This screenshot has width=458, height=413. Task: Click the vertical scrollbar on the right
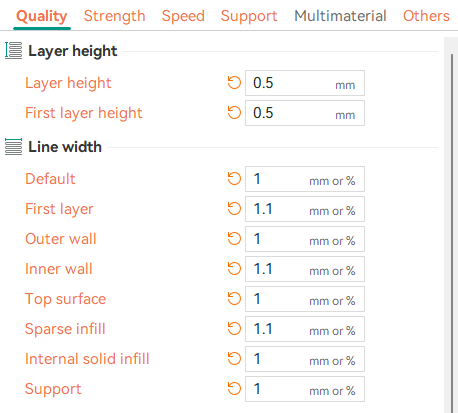(x=452, y=233)
